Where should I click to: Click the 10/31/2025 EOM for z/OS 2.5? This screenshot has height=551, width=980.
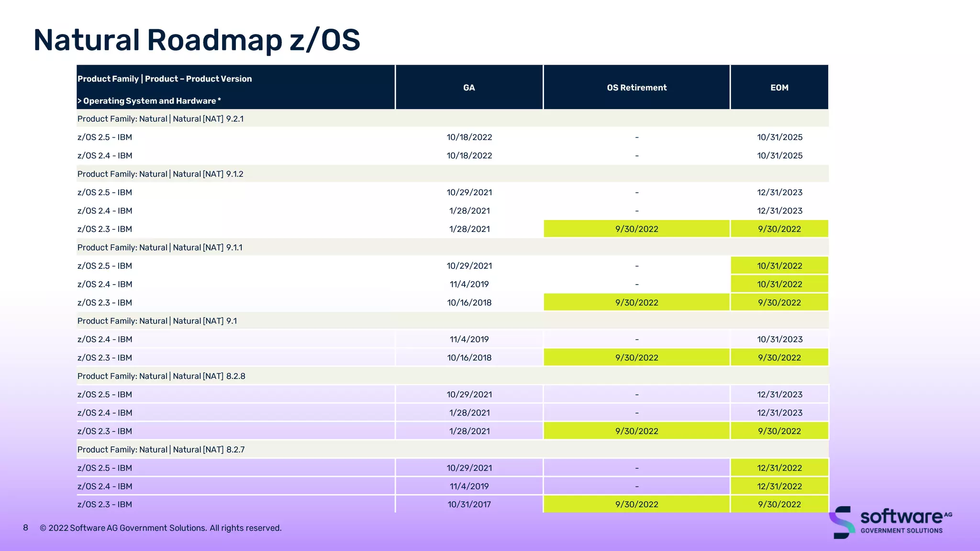(779, 137)
